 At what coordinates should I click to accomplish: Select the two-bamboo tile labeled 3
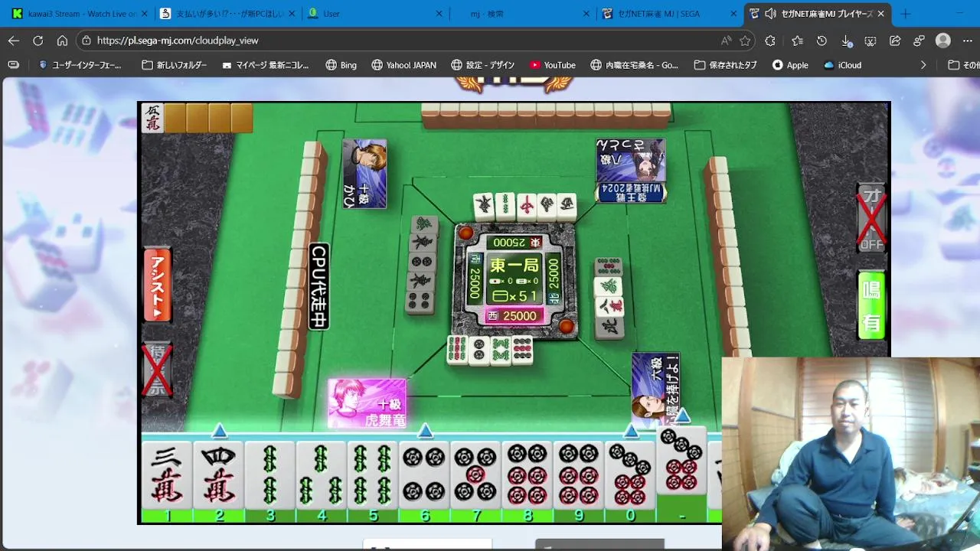point(269,474)
